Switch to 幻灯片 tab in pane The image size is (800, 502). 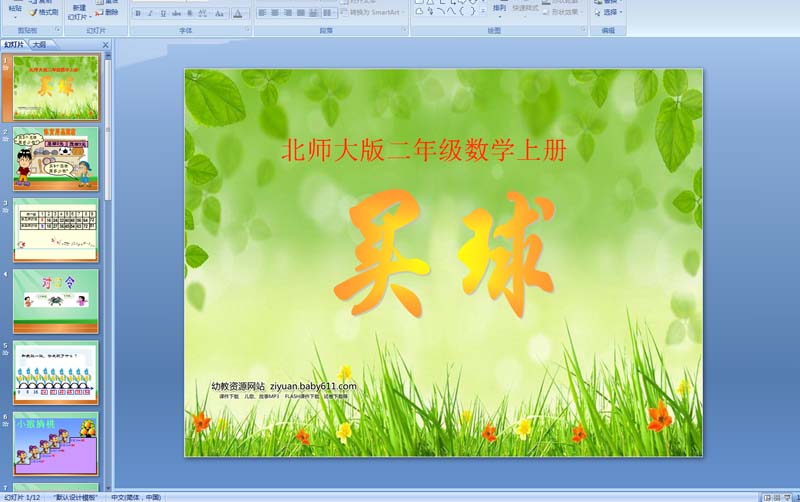coord(14,45)
